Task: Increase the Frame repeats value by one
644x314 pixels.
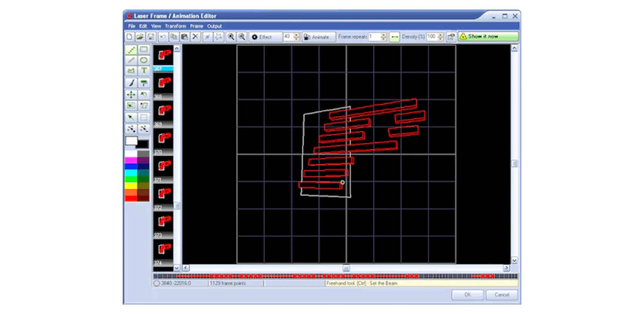Action: pos(384,35)
